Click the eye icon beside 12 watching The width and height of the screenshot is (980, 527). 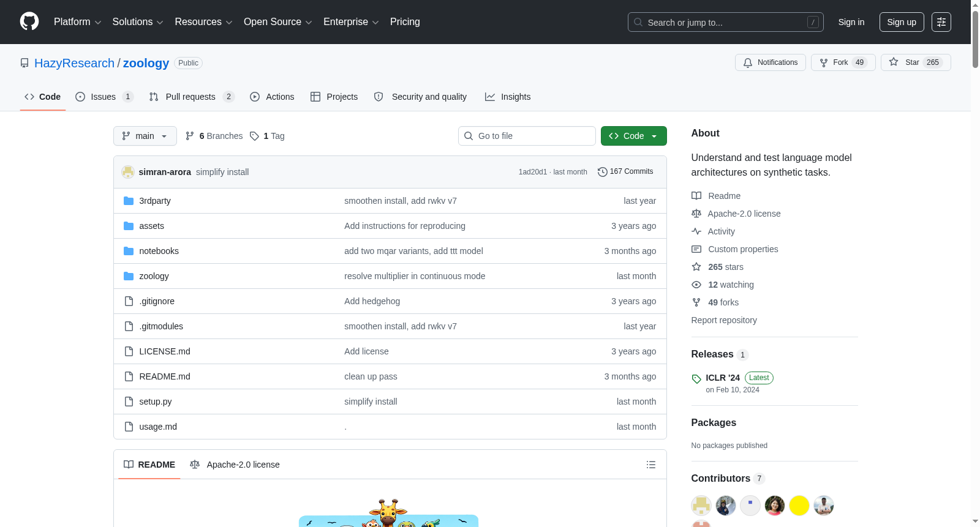[696, 285]
